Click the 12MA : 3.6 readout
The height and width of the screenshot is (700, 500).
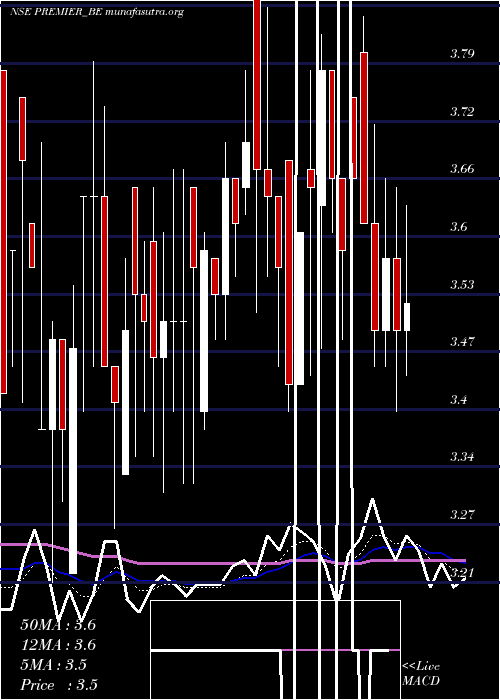tap(58, 645)
